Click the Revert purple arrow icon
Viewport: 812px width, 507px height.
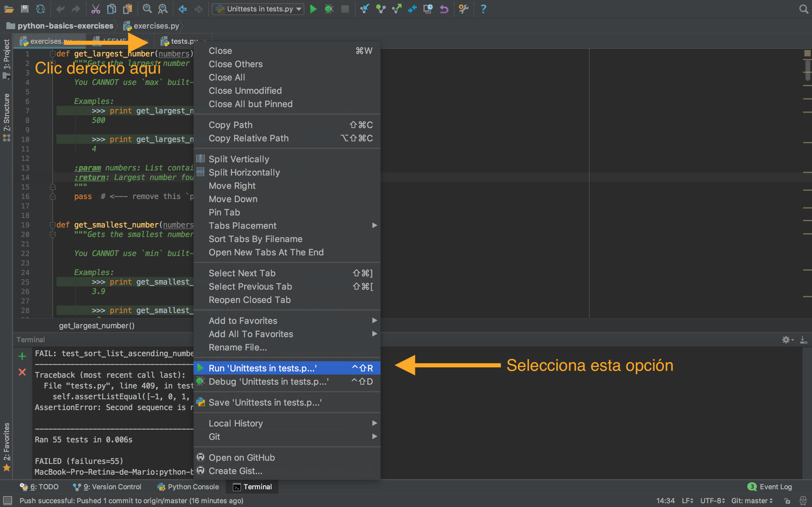click(444, 9)
